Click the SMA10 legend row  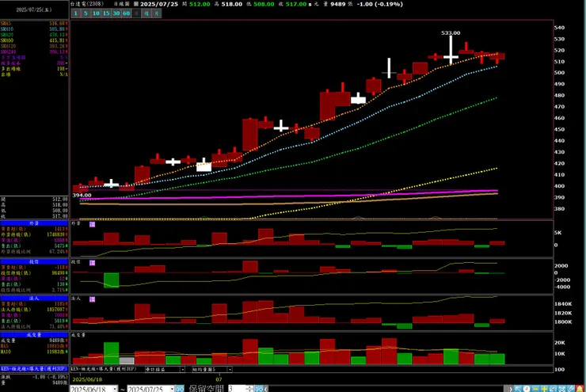pos(34,29)
